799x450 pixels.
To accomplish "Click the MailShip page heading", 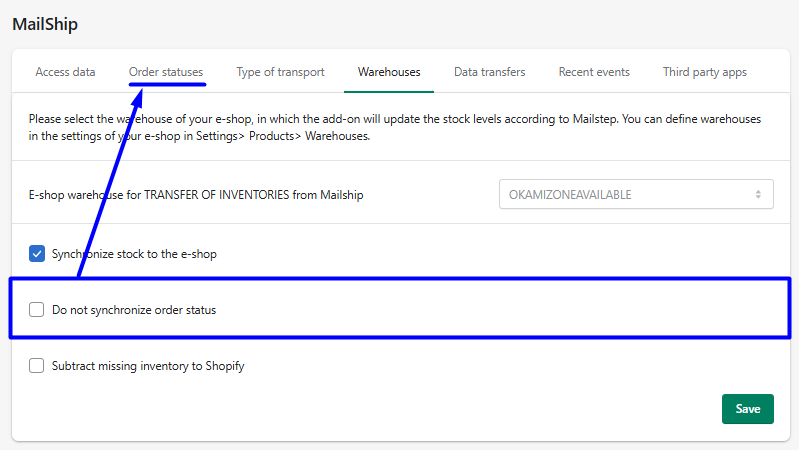I will [45, 23].
